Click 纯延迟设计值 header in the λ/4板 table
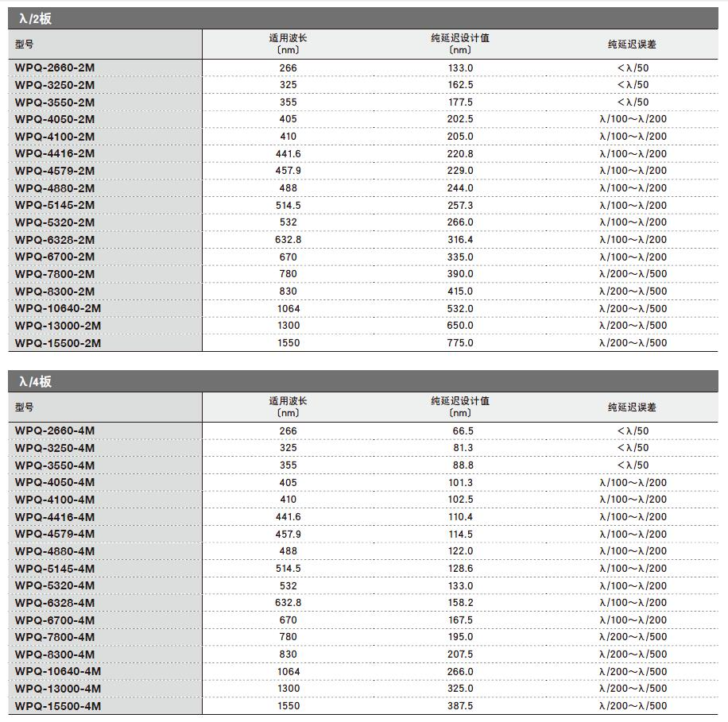The width and height of the screenshot is (728, 722). [x=460, y=407]
